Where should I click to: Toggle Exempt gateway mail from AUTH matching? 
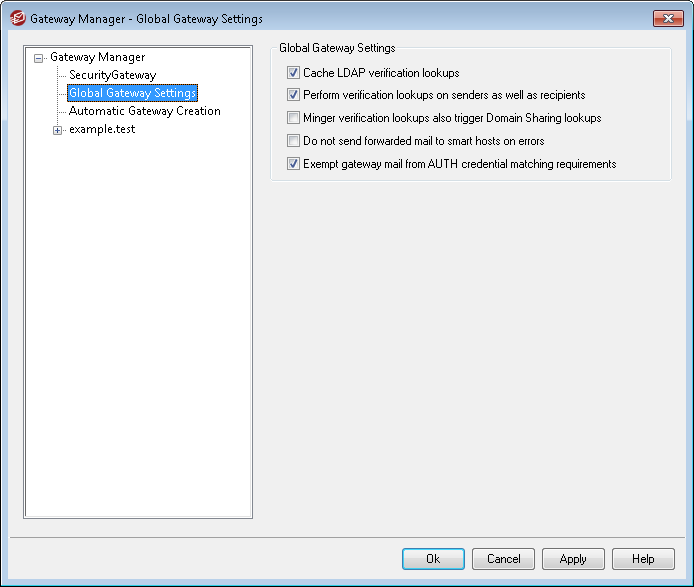tap(294, 164)
